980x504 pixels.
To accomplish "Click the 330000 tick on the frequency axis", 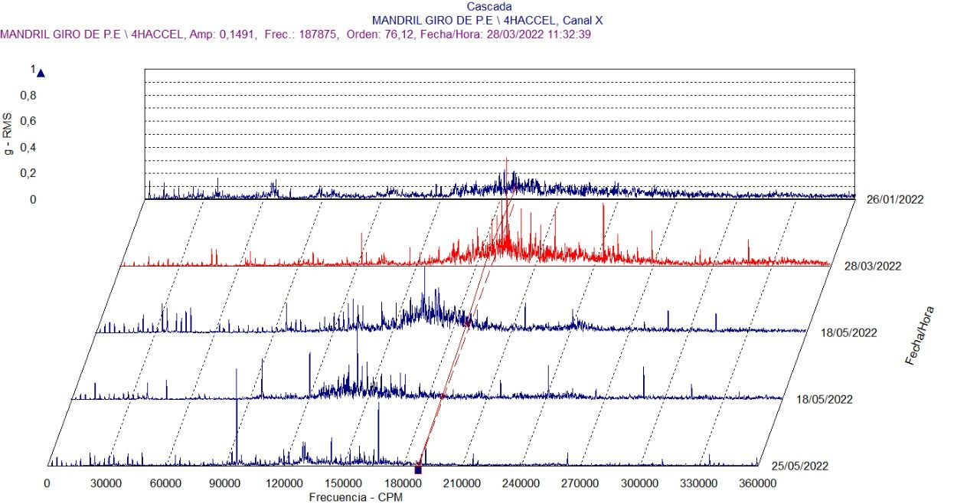I will point(698,483).
